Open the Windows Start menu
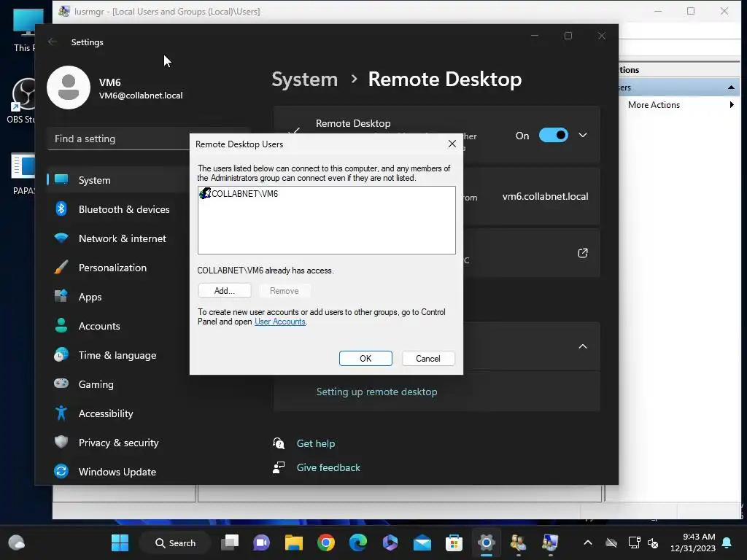Screen dimensions: 747x560 coord(120,542)
